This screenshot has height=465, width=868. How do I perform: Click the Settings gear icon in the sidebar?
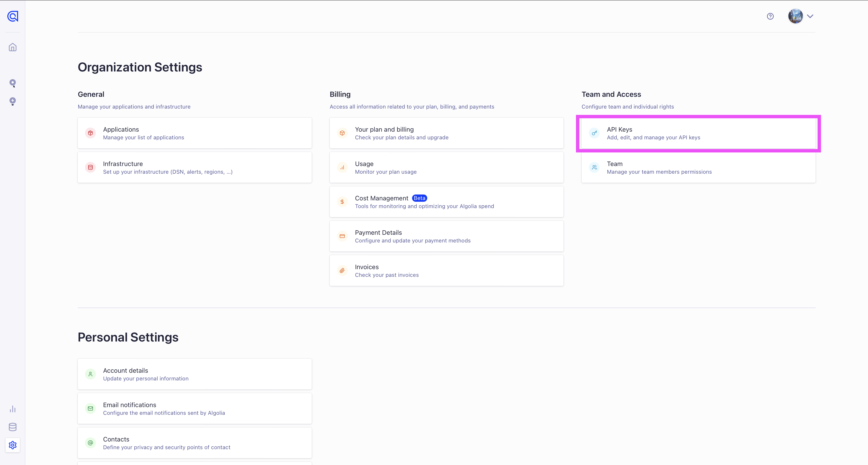[12, 445]
